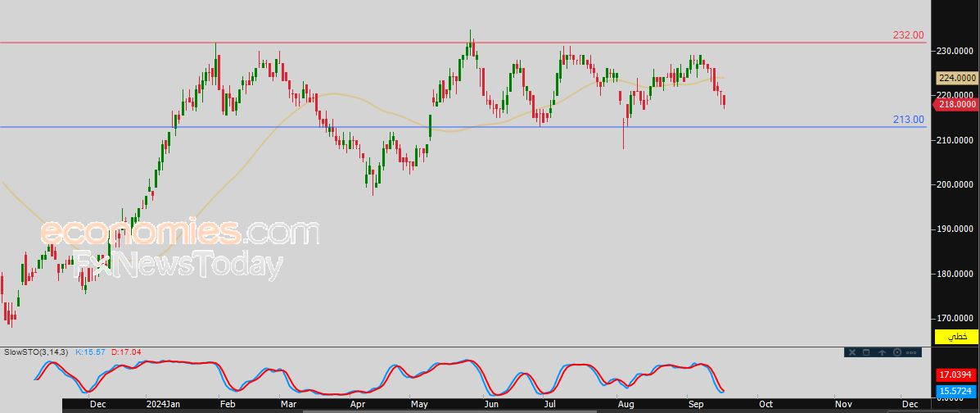Click the SlowSTO(3,14,3) indicator title
Screen dimensions: 980x413
click(36, 352)
